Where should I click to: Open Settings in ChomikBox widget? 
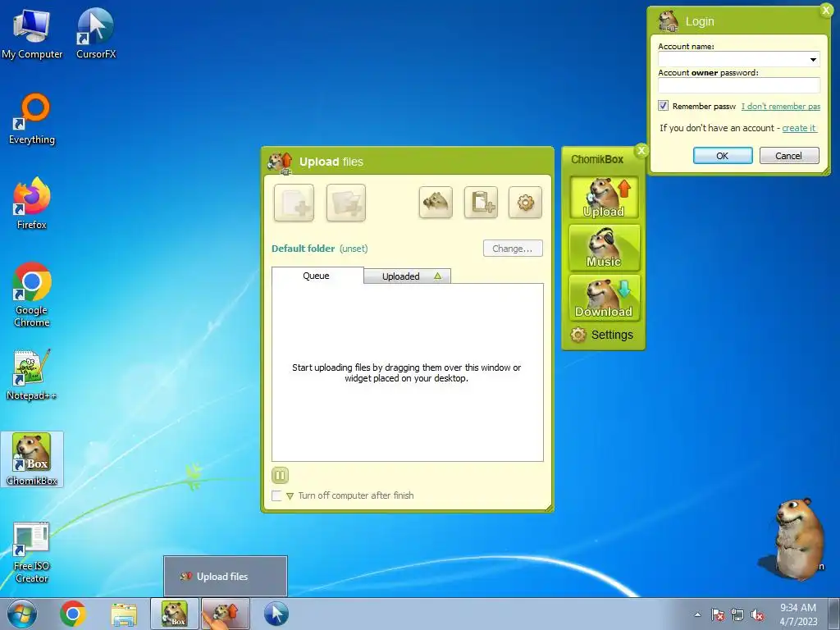(602, 335)
